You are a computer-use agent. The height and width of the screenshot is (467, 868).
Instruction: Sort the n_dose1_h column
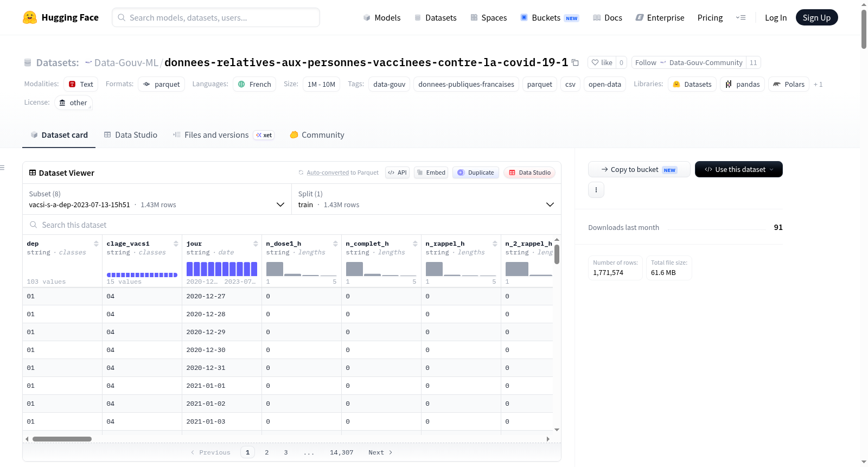tap(335, 244)
